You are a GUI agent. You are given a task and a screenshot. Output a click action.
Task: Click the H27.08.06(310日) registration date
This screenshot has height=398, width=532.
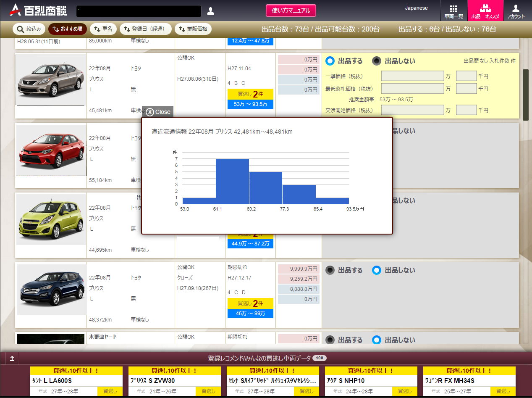click(198, 79)
